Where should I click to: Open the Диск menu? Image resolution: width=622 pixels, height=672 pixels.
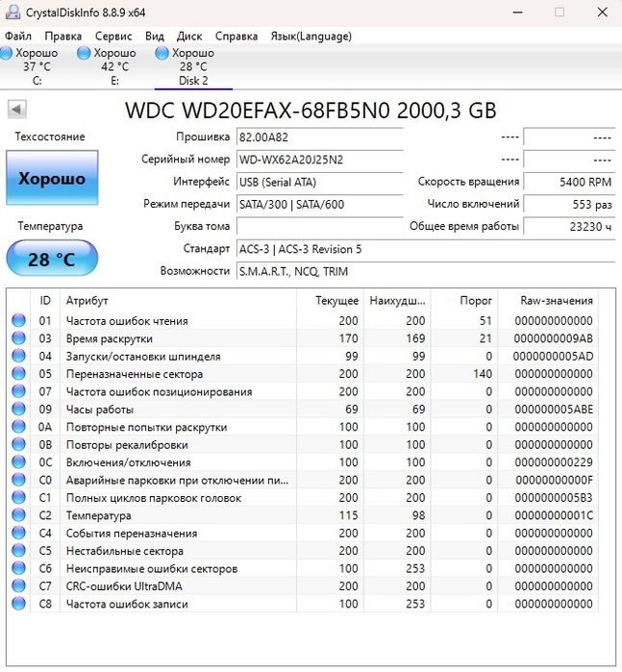(x=189, y=36)
